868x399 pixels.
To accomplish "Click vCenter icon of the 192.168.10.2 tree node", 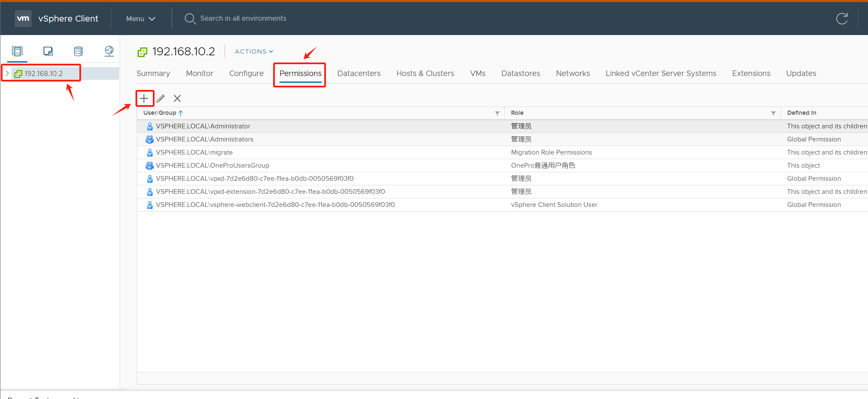I will click(x=18, y=74).
